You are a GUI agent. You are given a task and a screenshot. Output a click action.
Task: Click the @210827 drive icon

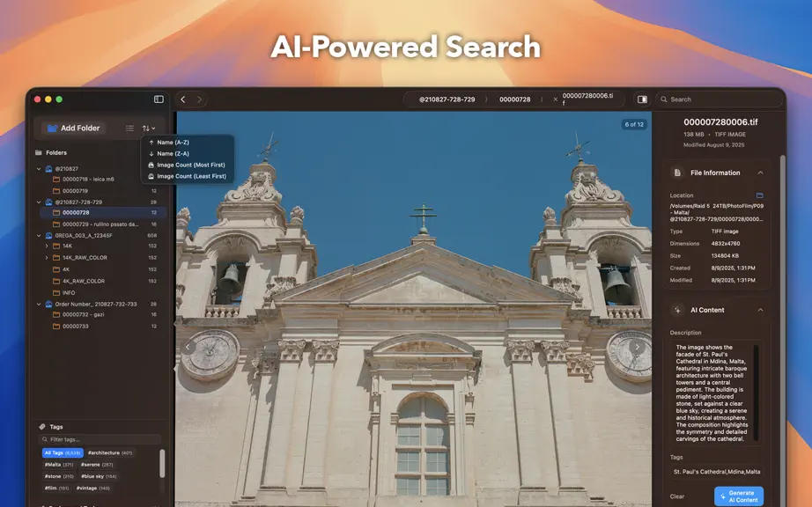[x=48, y=169]
